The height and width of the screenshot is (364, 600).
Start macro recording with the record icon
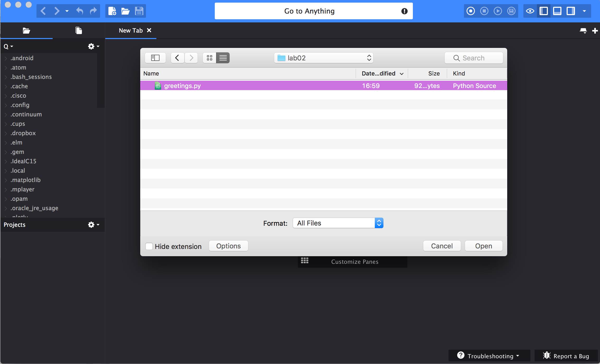470,11
